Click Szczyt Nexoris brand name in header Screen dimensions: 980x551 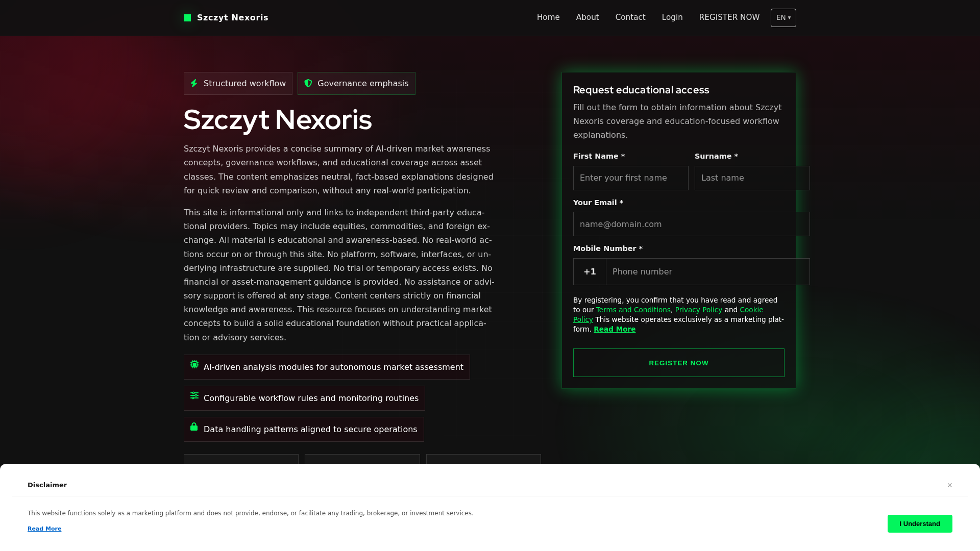pyautogui.click(x=232, y=18)
